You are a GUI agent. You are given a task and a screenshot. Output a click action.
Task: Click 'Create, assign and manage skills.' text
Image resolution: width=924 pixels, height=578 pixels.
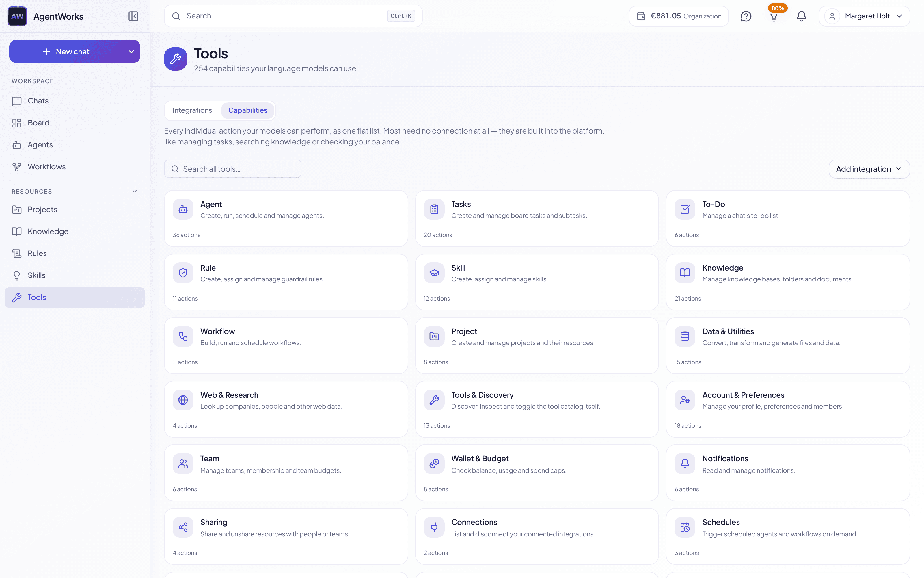coord(500,279)
